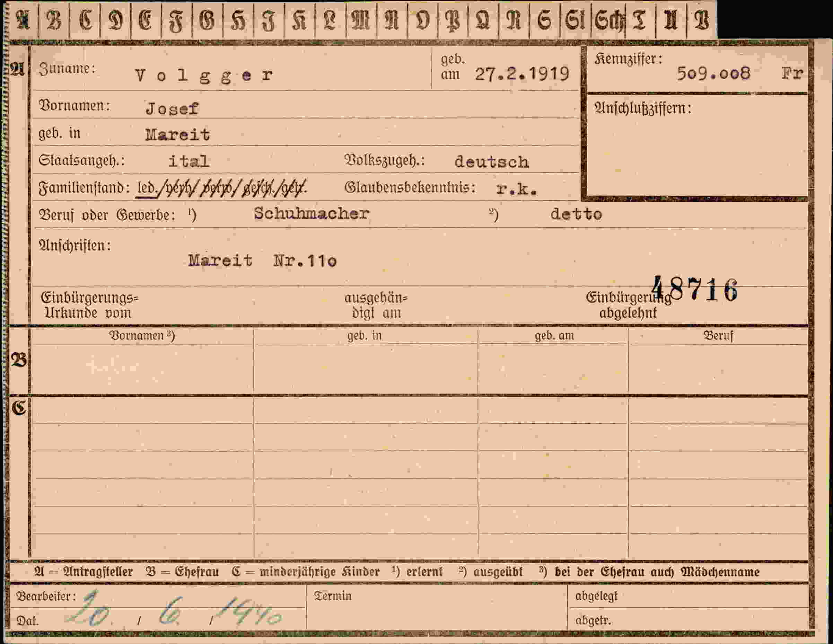Image resolution: width=833 pixels, height=644 pixels.
Task: Click the 'Kennziffer:' label
Action: tap(628, 59)
